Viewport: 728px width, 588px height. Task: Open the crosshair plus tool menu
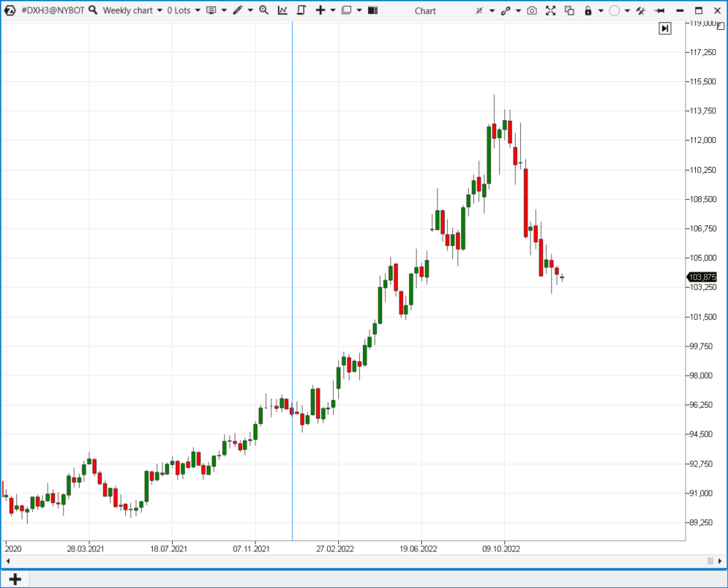320,10
